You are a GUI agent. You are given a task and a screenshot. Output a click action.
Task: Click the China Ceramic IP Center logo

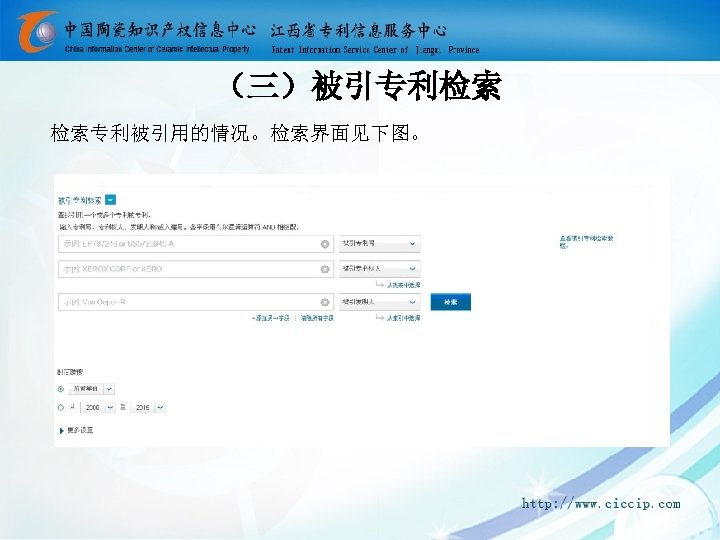(x=37, y=32)
